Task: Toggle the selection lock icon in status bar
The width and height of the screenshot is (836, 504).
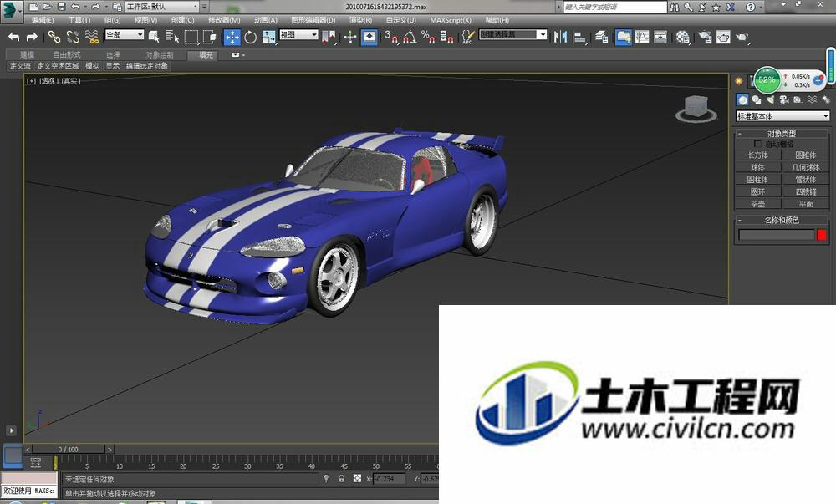Action: point(341,479)
